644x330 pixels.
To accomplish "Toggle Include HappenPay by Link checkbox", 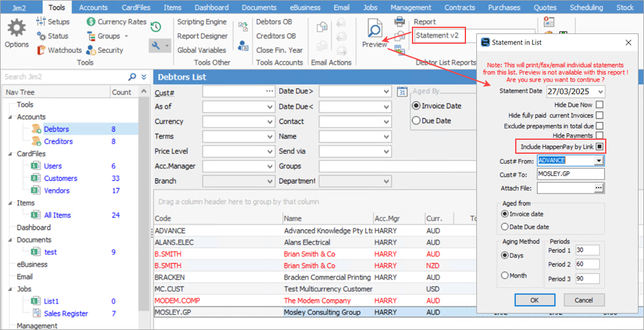I will pyautogui.click(x=600, y=146).
